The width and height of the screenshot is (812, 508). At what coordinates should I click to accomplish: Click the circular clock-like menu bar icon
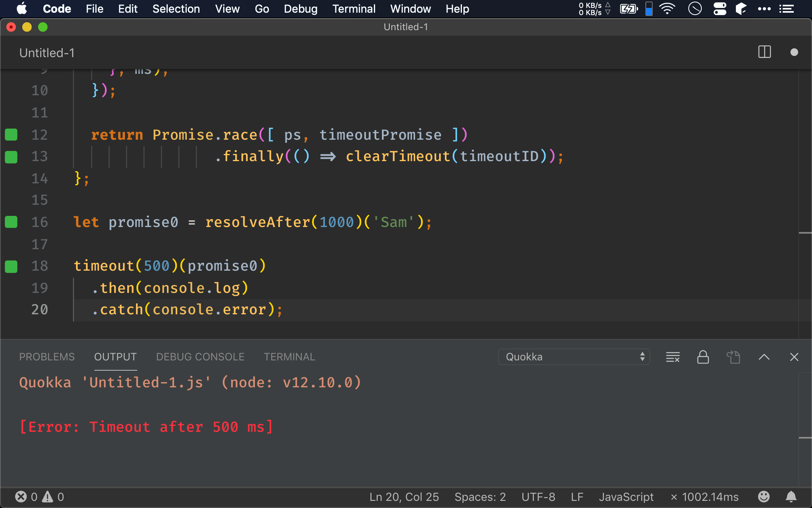click(x=695, y=9)
